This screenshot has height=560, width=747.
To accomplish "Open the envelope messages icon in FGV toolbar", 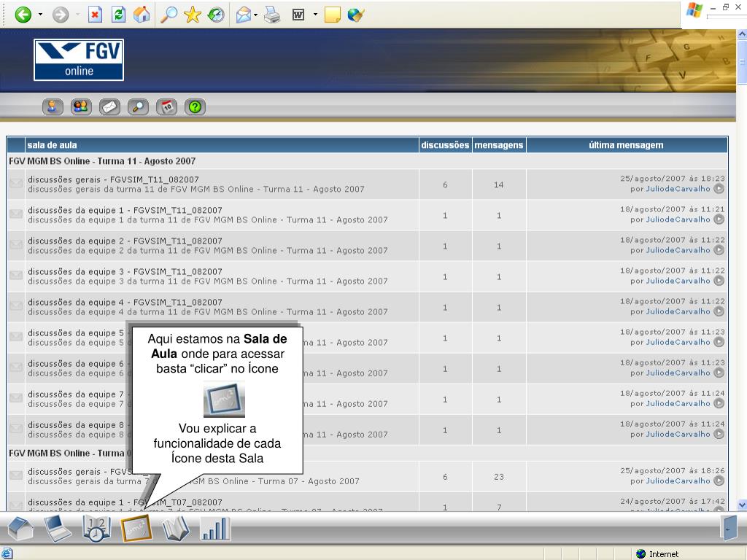I will [109, 107].
